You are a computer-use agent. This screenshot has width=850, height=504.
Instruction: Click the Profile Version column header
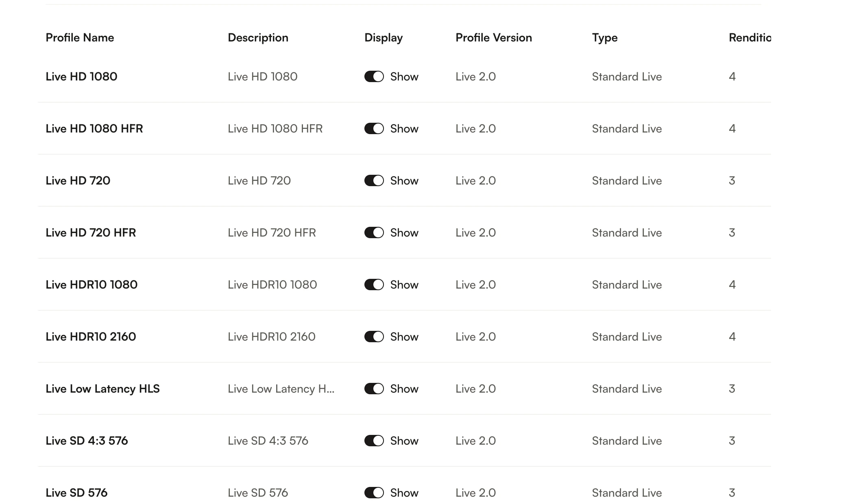point(494,37)
